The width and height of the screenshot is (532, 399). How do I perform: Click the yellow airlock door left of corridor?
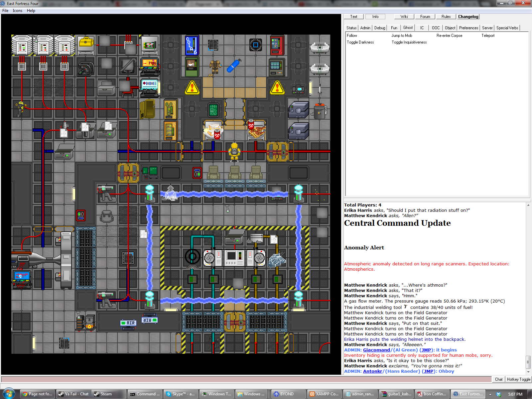[128, 173]
